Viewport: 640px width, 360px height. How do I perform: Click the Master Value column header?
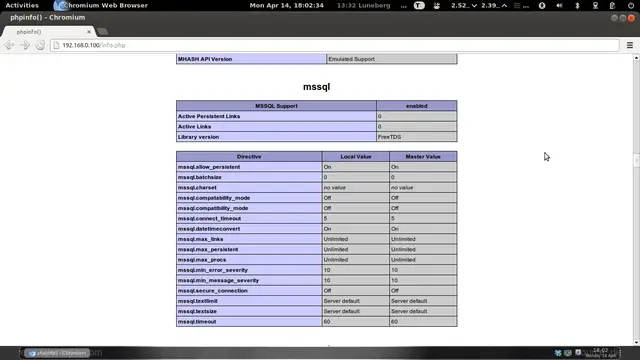[x=423, y=157]
